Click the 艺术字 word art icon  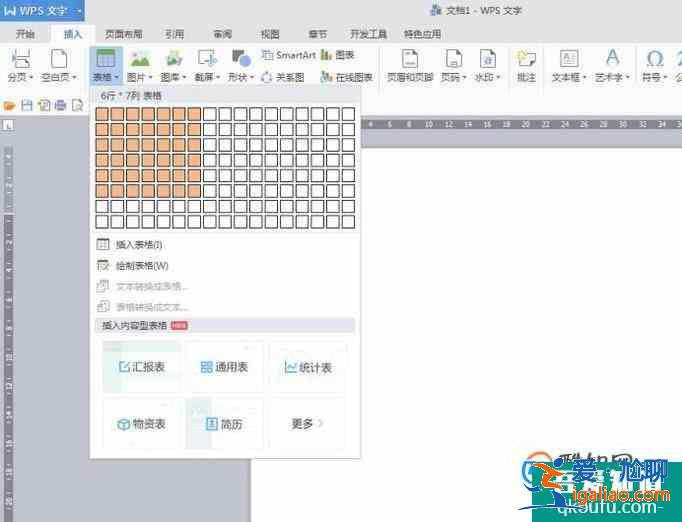[612, 58]
